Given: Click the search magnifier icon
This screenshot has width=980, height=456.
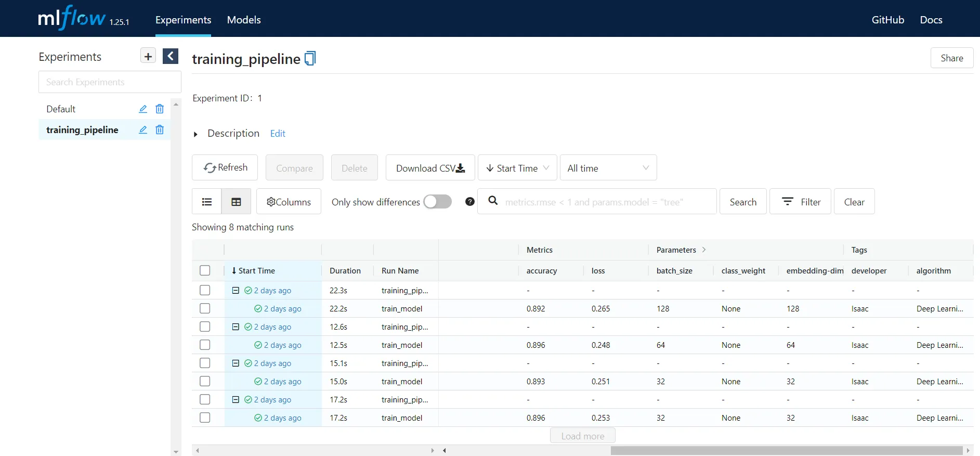Looking at the screenshot, I should (x=493, y=201).
